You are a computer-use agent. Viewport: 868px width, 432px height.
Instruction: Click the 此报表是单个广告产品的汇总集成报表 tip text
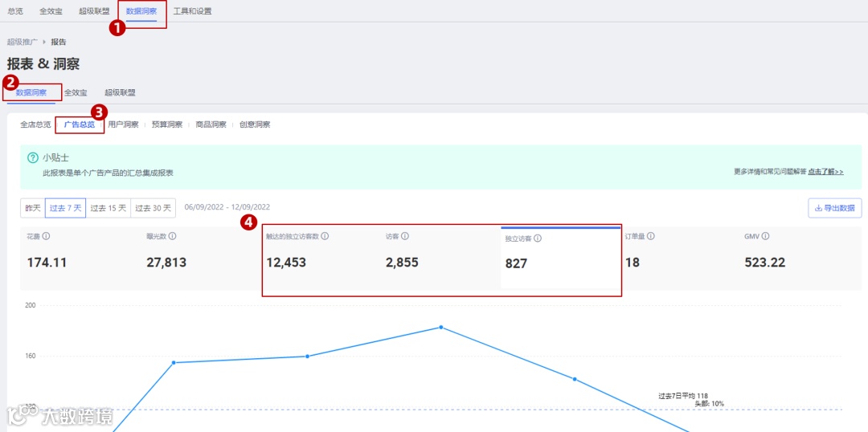(x=108, y=173)
